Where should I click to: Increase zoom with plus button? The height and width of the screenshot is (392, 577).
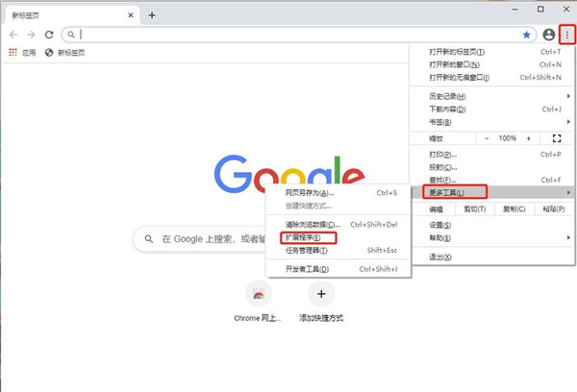pos(528,138)
